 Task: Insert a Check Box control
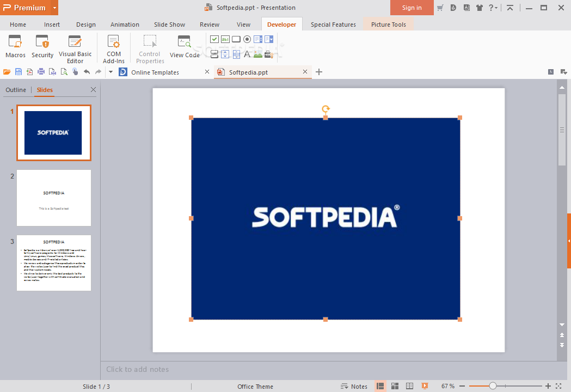(x=214, y=39)
